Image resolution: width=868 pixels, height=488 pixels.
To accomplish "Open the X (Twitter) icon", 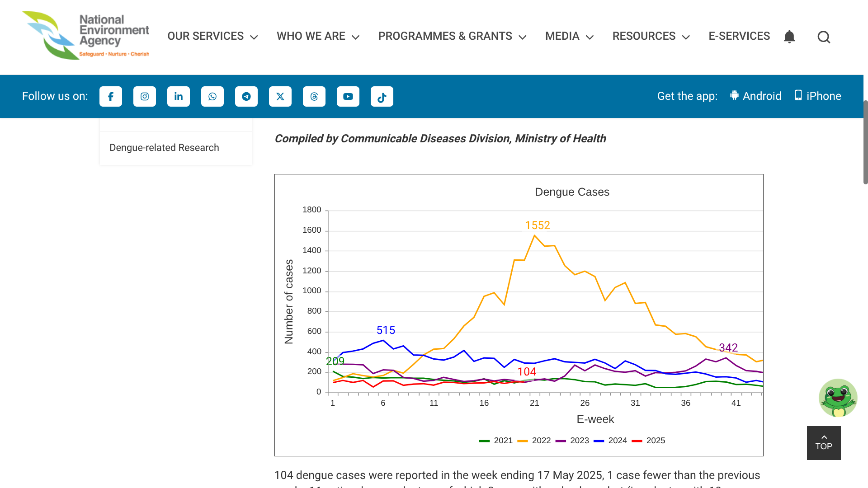I will (x=280, y=97).
